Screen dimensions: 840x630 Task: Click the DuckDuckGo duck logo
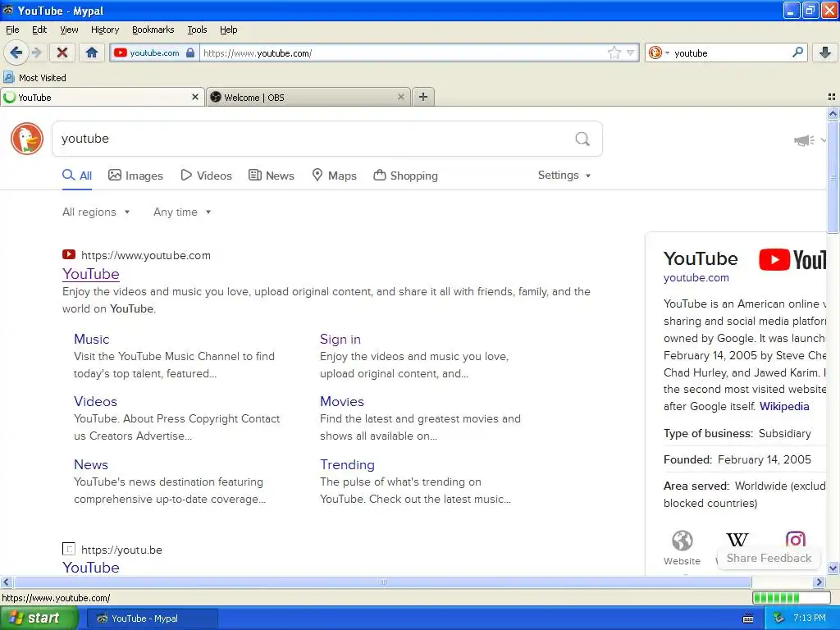pyautogui.click(x=27, y=139)
